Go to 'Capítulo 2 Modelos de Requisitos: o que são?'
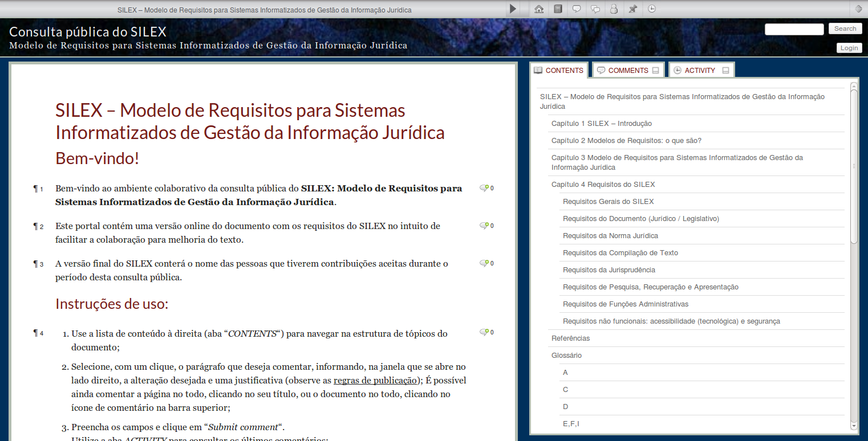868x441 pixels. (696, 141)
